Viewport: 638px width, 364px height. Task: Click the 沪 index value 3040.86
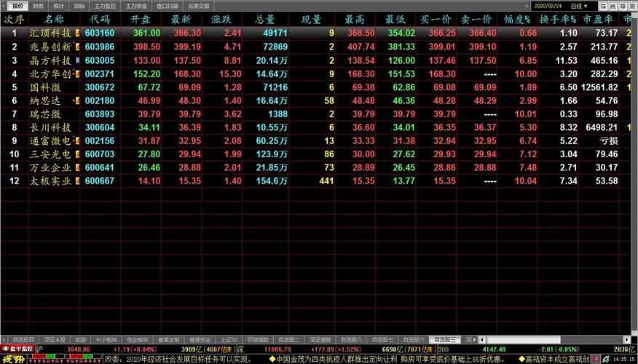point(78,349)
